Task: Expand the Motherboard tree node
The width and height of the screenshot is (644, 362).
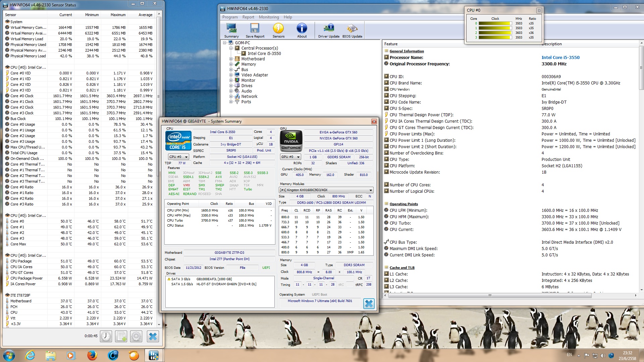Action: point(231,59)
